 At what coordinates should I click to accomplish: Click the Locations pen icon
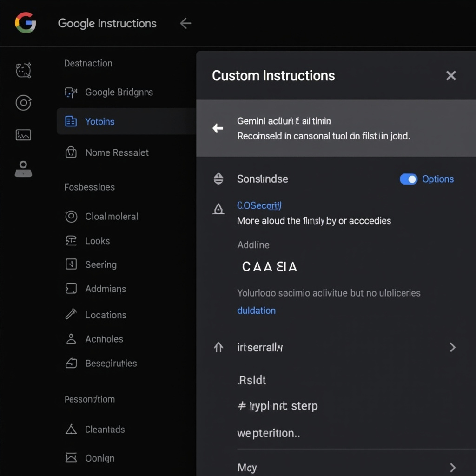click(x=71, y=314)
